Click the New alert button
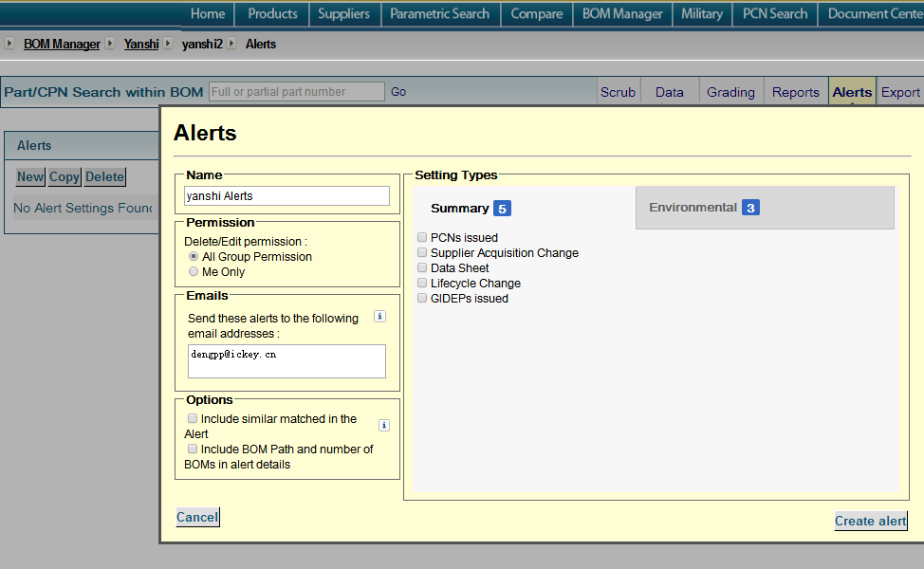The width and height of the screenshot is (924, 569). [x=30, y=176]
